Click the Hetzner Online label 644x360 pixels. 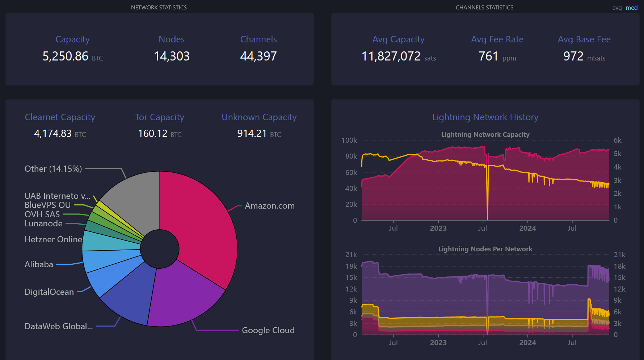[53, 239]
